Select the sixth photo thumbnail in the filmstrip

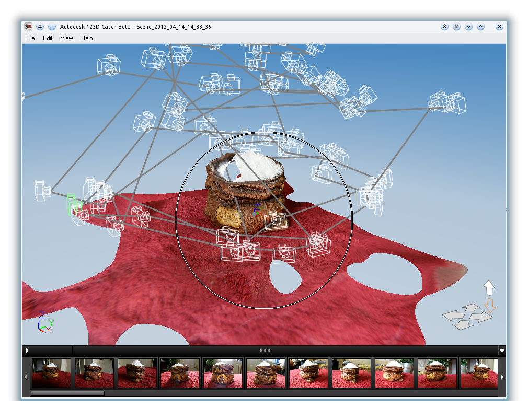coord(266,373)
